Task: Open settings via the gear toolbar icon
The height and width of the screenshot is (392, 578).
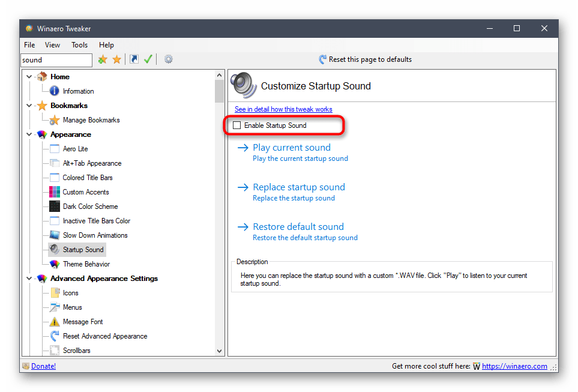Action: (169, 59)
